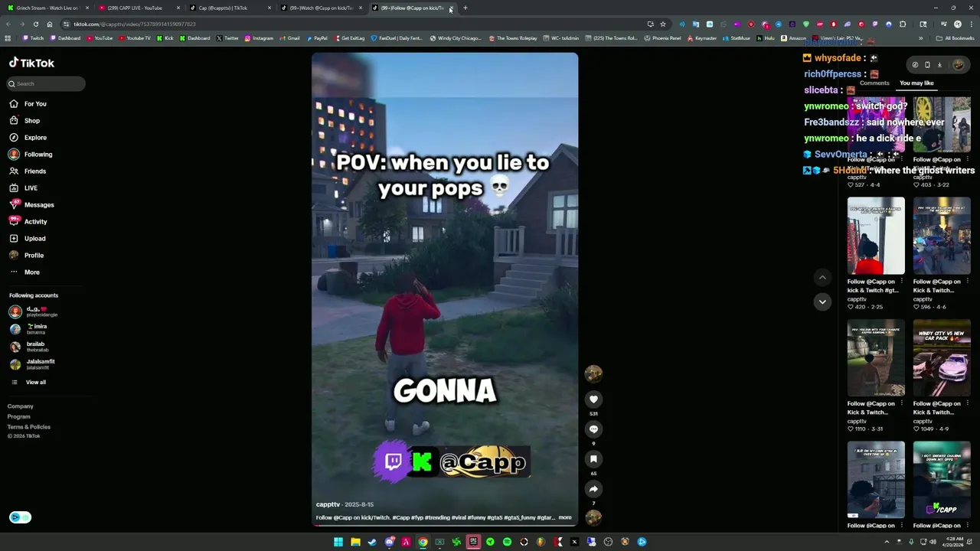Switch to the Comments tab

[874, 83]
